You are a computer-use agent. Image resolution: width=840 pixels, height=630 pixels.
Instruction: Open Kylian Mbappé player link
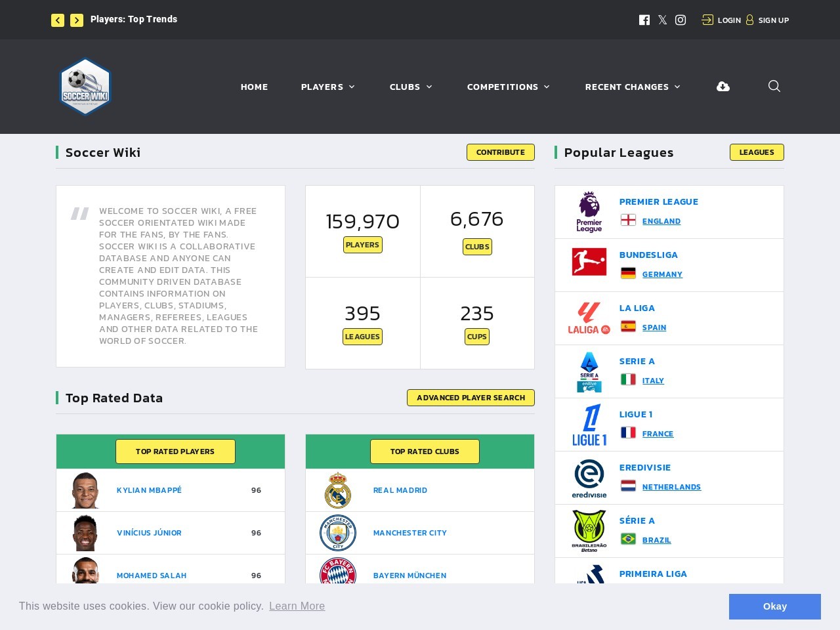(x=149, y=490)
